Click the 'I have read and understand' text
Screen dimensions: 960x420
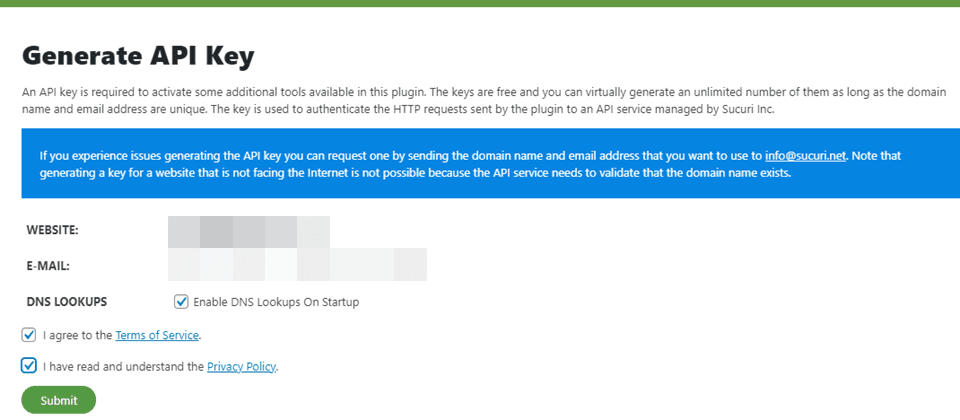(x=123, y=367)
